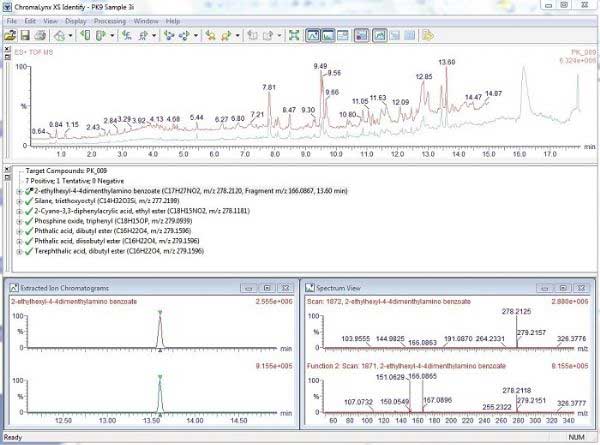Click the Print toolbar icon
Image resolution: width=600 pixels, height=445 pixels.
tap(40, 35)
